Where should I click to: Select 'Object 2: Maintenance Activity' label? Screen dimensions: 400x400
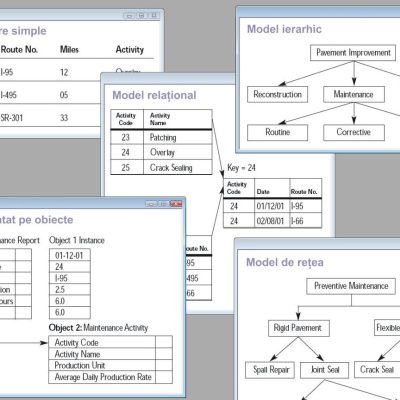pyautogui.click(x=98, y=328)
